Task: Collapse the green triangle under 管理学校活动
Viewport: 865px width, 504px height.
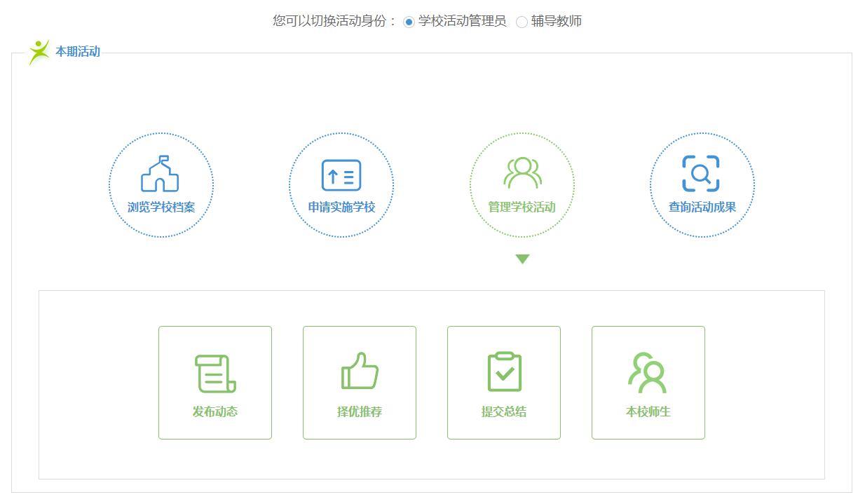Action: point(522,259)
